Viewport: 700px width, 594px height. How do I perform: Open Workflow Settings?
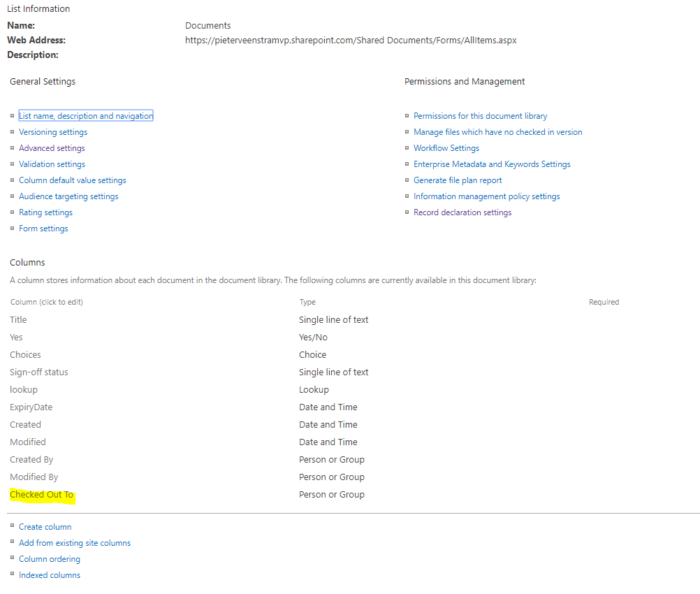click(x=446, y=148)
